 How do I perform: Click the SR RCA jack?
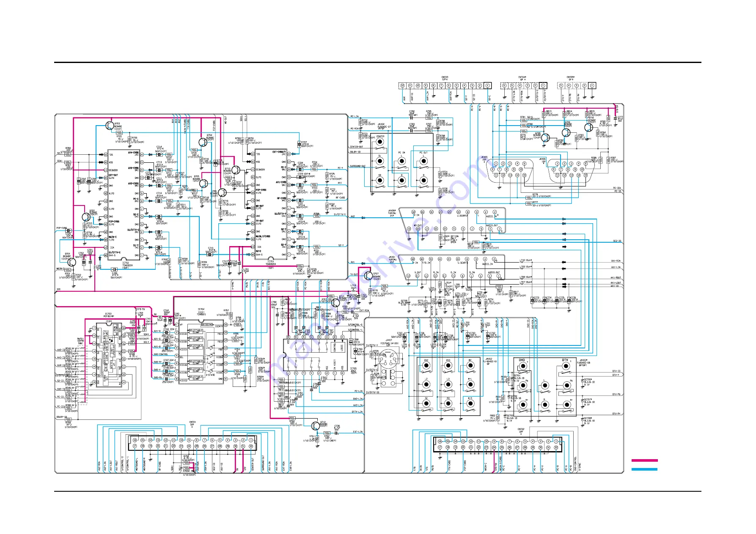380,181
